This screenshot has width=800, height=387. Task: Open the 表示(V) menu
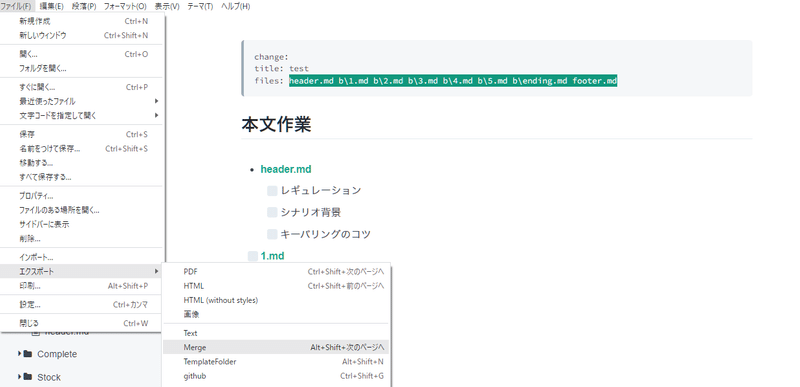pos(167,7)
